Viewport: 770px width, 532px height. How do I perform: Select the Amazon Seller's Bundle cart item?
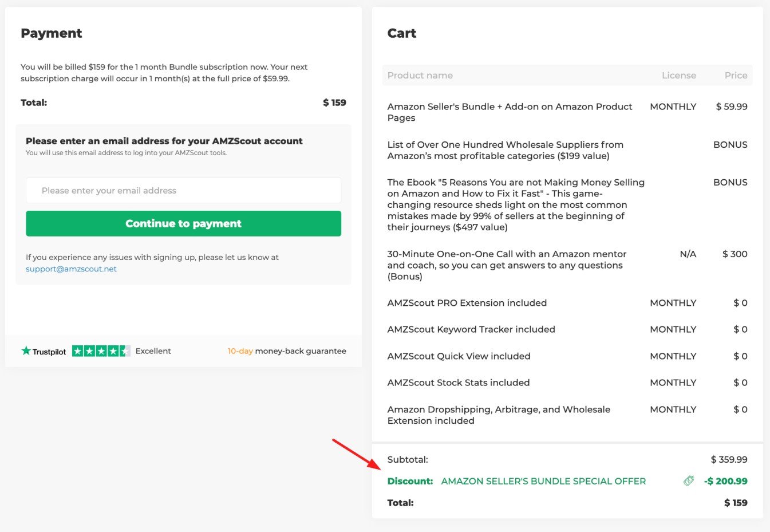[x=567, y=112]
